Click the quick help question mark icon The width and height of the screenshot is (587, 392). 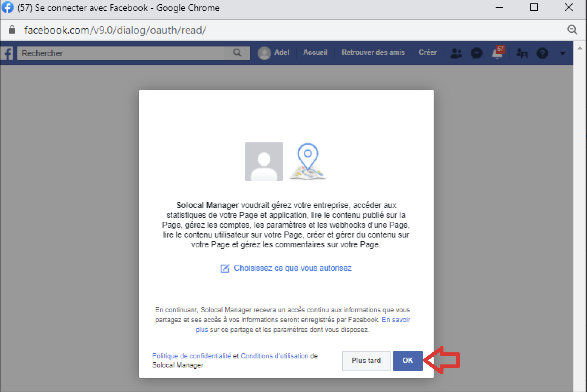pyautogui.click(x=542, y=53)
